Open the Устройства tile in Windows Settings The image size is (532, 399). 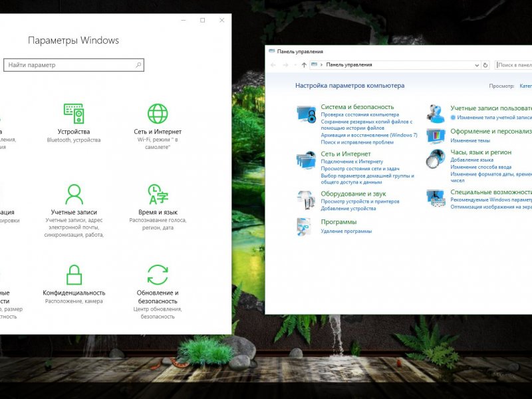tap(74, 123)
